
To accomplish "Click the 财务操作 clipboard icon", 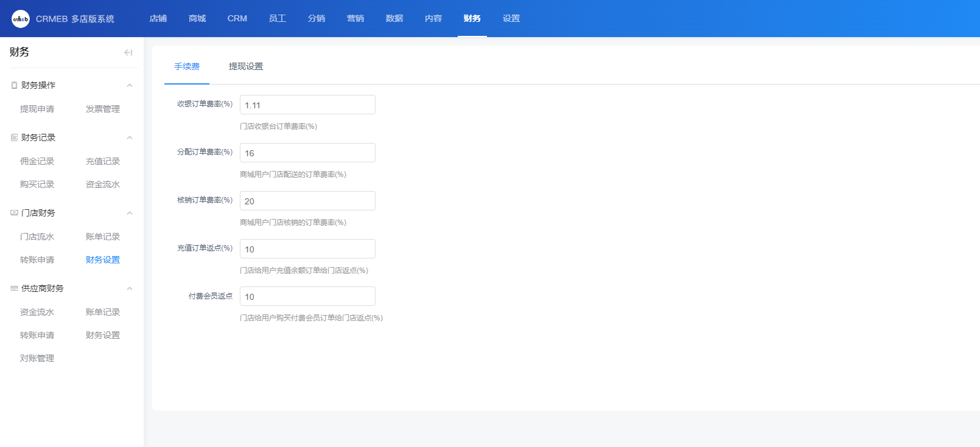I will pyautogui.click(x=14, y=86).
